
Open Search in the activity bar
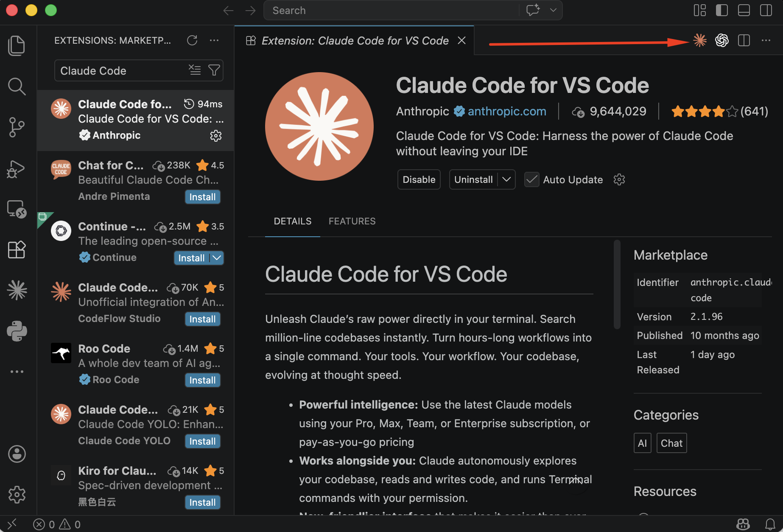[x=17, y=86]
